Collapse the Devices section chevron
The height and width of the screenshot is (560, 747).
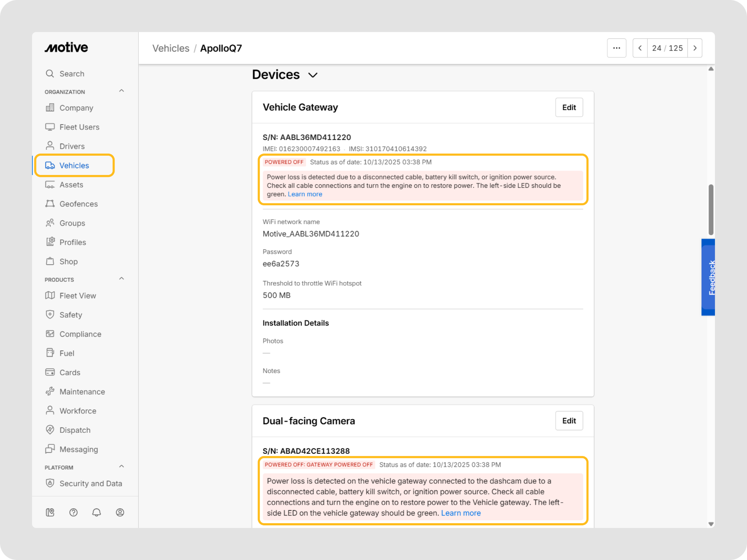(313, 75)
